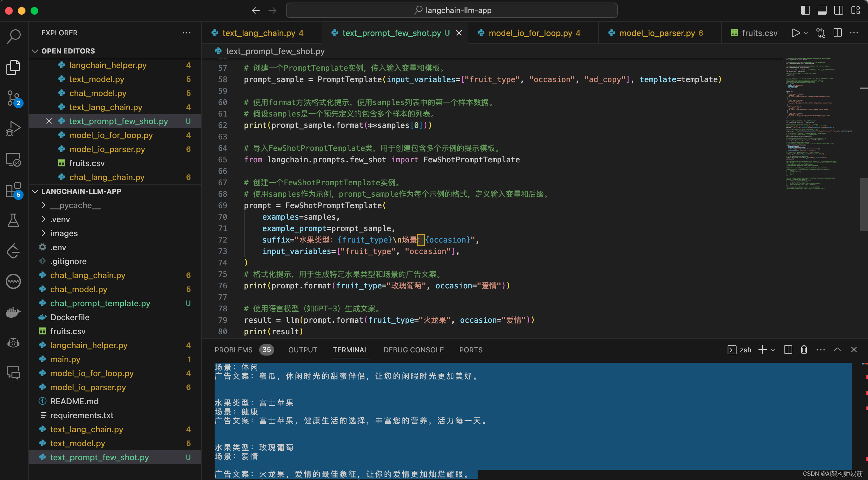Go forward with navigation arrow
Screen dimensions: 868x480
(x=272, y=11)
